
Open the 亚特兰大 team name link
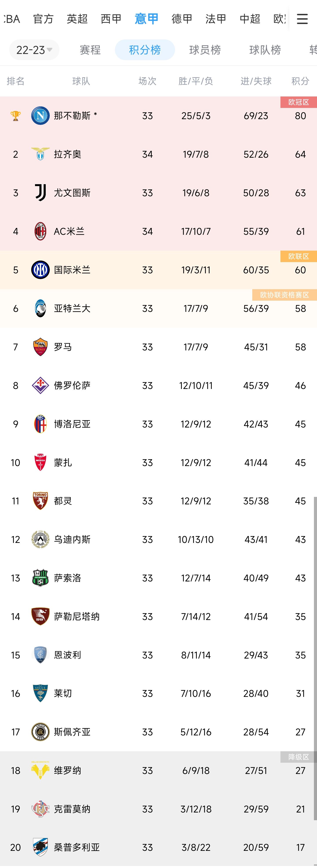pos(72,309)
